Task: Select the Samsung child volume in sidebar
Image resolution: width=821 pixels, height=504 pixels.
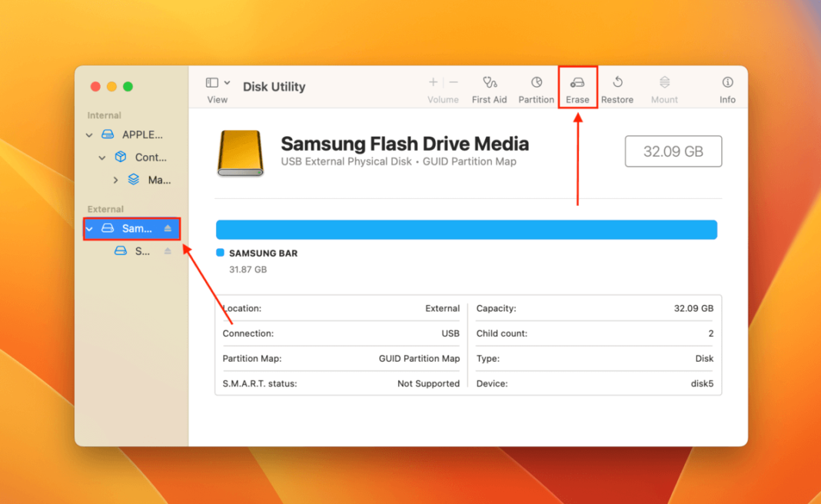Action: (x=142, y=251)
